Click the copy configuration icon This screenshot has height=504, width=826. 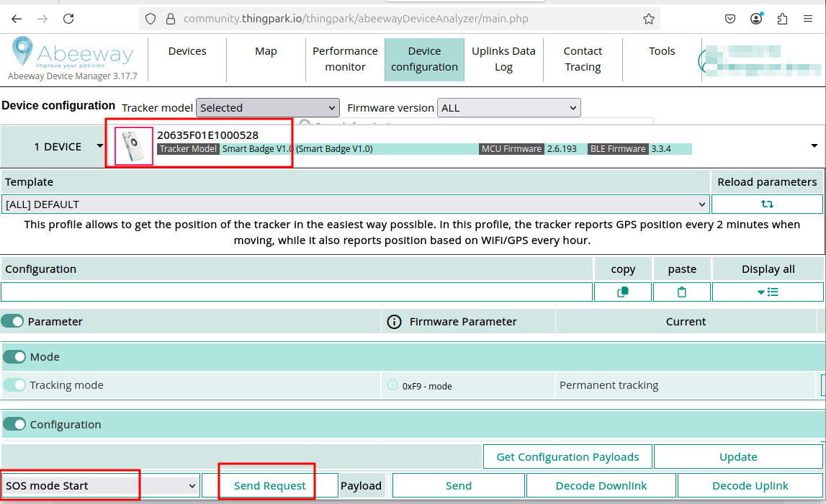(x=623, y=292)
